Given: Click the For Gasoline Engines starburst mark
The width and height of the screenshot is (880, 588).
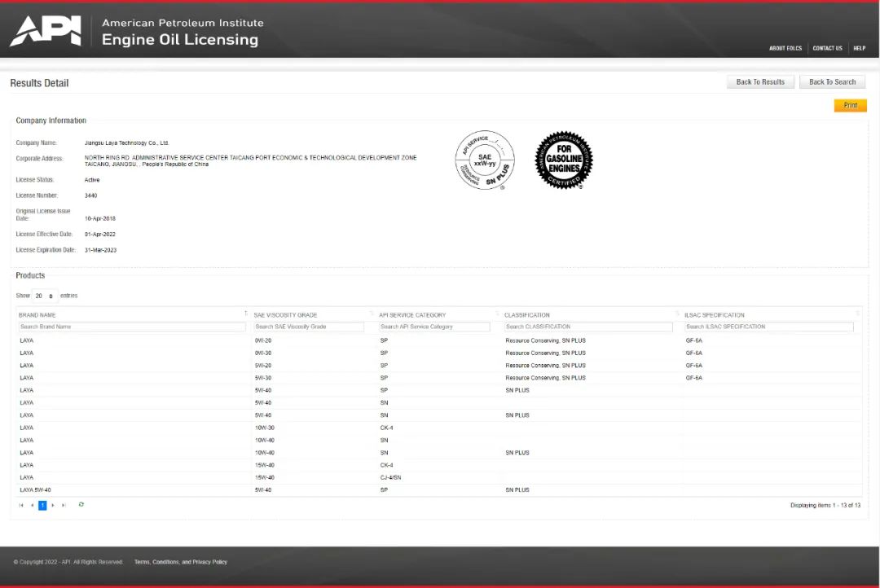Looking at the screenshot, I should pyautogui.click(x=564, y=160).
